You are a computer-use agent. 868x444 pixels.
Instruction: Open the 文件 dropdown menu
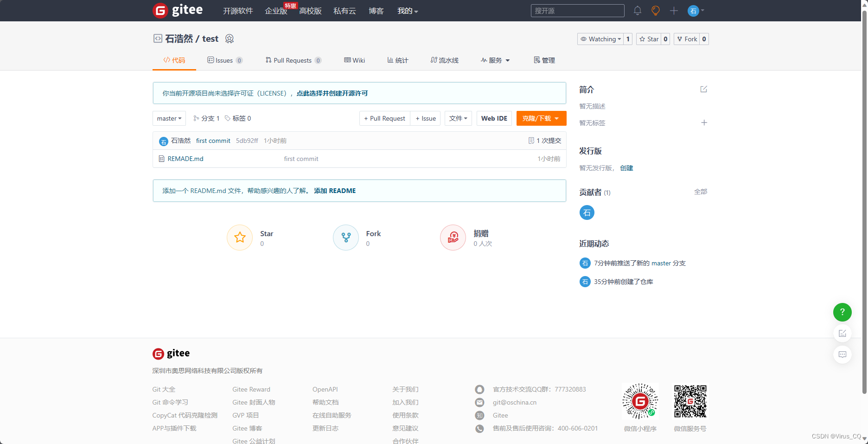coord(458,118)
